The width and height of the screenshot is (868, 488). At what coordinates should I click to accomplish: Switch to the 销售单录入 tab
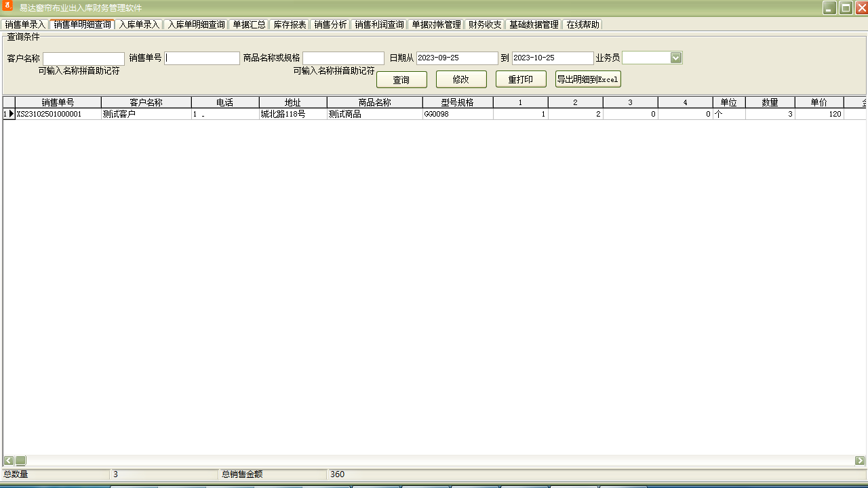(x=22, y=24)
